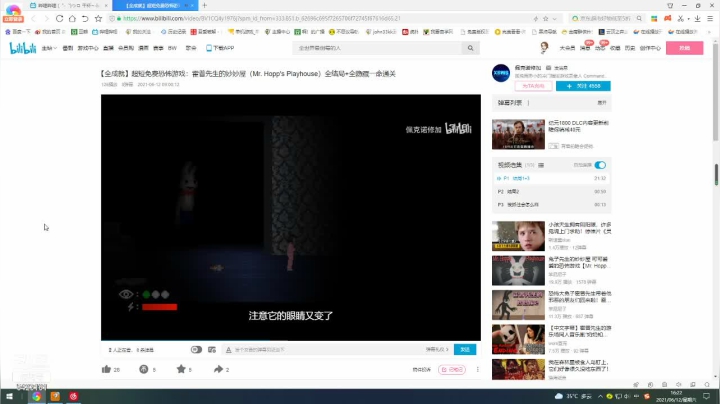The image size is (720, 404).
Task: Click the star collect icon below video
Action: [x=181, y=369]
